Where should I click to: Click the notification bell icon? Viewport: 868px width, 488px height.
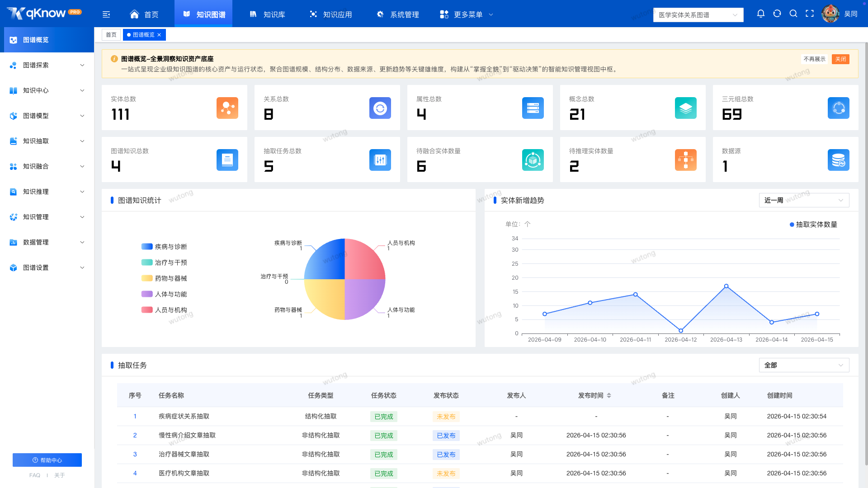coord(761,14)
